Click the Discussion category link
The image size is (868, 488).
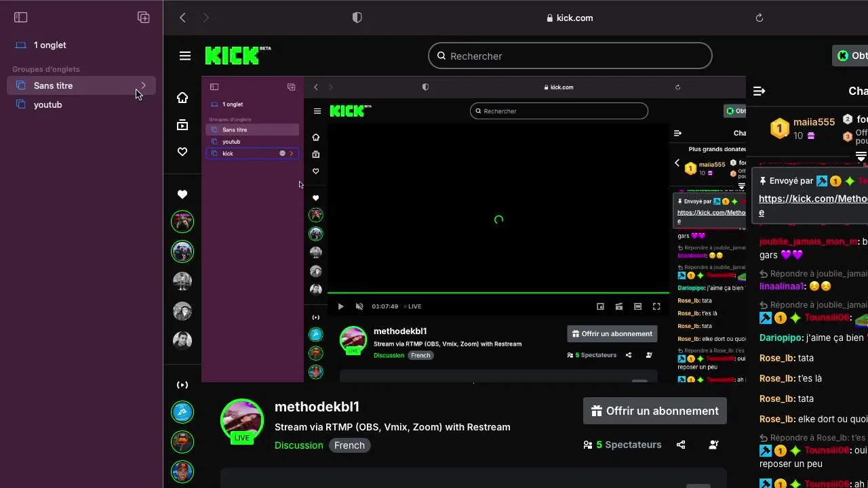298,445
